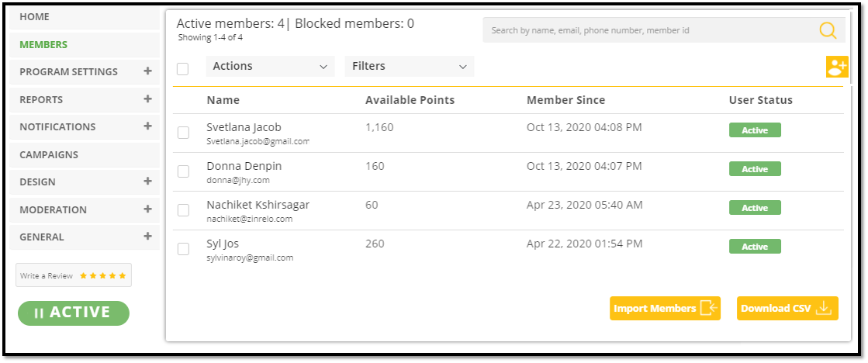
Task: Check the select-all members checkbox
Action: coord(183,69)
